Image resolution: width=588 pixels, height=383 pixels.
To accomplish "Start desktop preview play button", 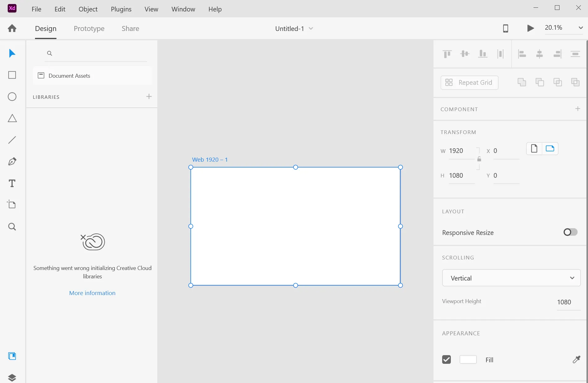I will pyautogui.click(x=530, y=28).
